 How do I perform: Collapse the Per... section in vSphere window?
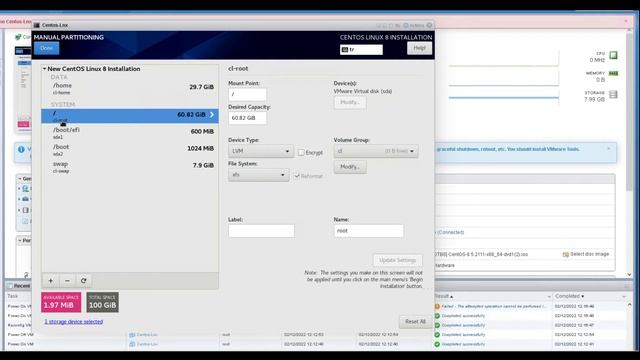(20, 240)
